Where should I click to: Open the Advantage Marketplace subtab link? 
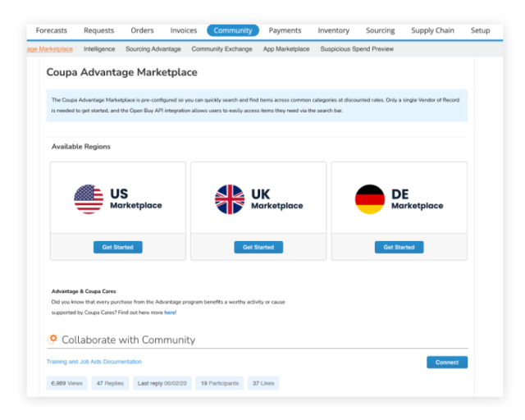50,49
